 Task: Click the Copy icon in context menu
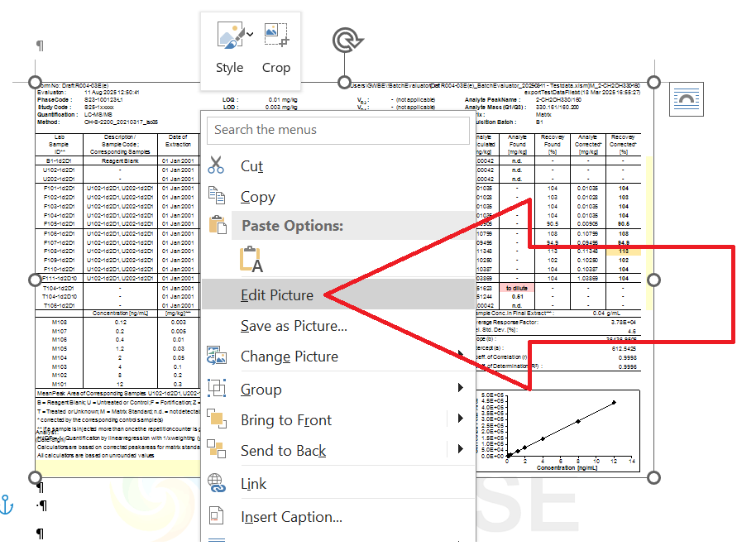point(217,196)
